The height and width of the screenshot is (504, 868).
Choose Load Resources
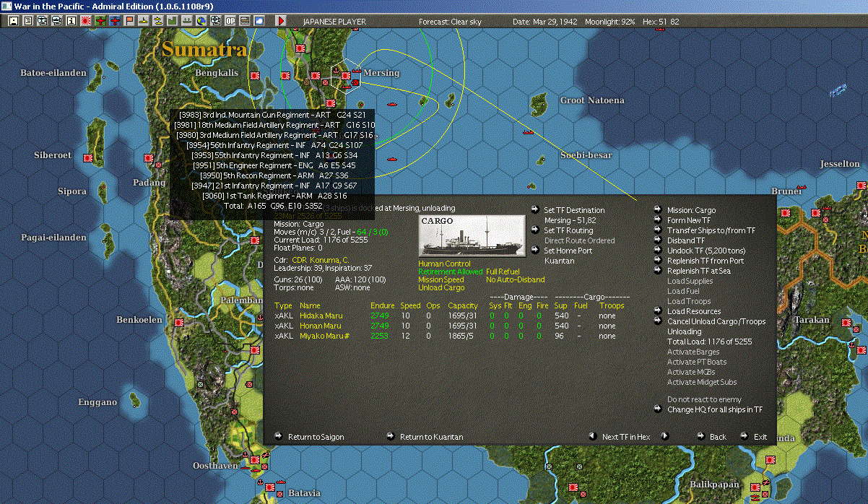pos(694,311)
